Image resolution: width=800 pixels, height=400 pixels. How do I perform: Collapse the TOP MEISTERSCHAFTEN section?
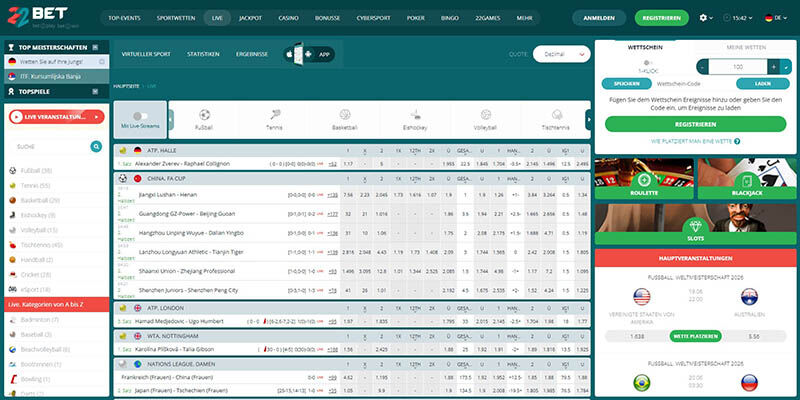95,47
